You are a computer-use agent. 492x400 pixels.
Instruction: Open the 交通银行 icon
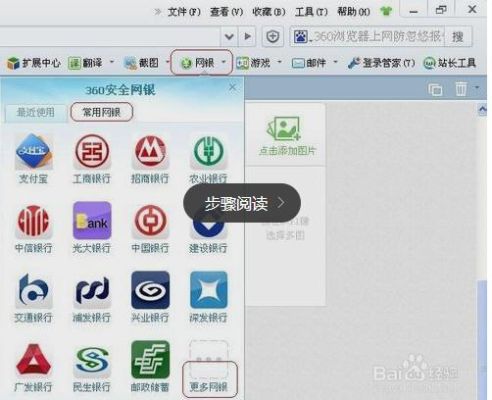(33, 290)
